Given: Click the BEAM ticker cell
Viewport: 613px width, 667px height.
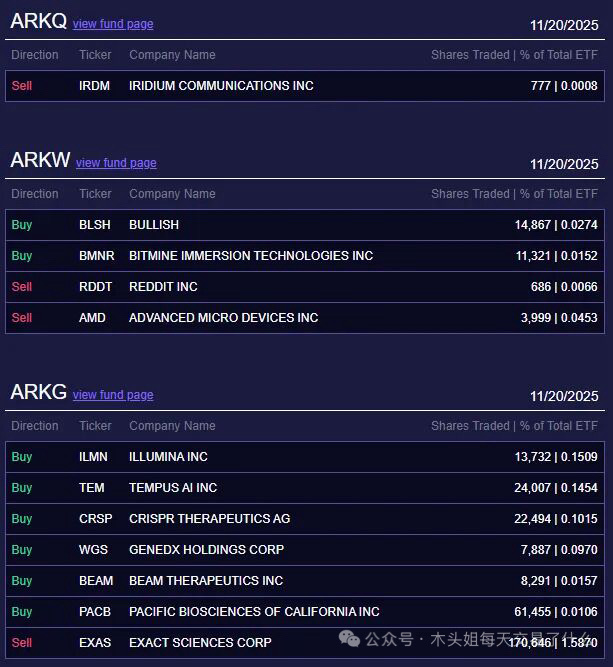Looking at the screenshot, I should (x=96, y=581).
